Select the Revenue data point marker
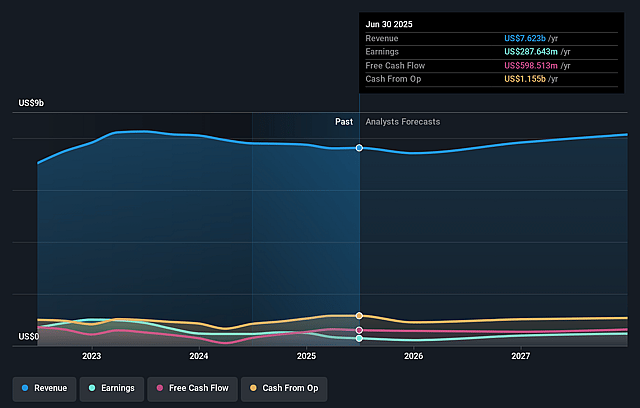Viewport: 640px width, 408px height. (359, 148)
